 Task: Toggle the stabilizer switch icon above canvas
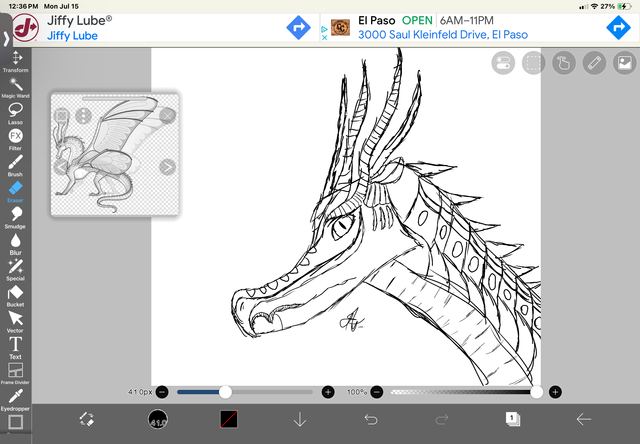[x=503, y=63]
